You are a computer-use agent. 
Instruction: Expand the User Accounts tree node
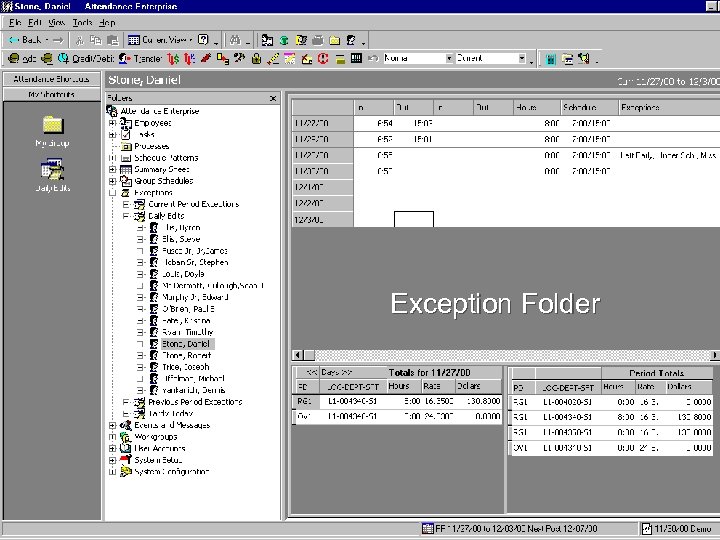[112, 448]
